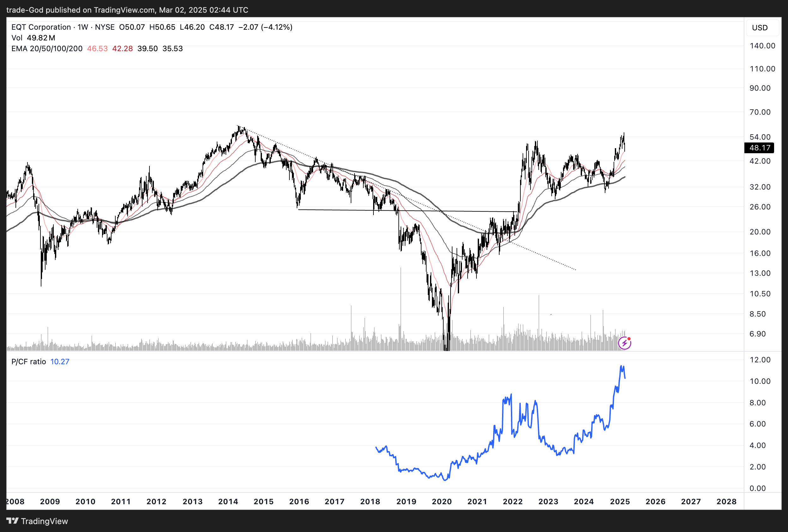The width and height of the screenshot is (788, 532).
Task: Click the 2025 label on time axis
Action: pyautogui.click(x=620, y=501)
